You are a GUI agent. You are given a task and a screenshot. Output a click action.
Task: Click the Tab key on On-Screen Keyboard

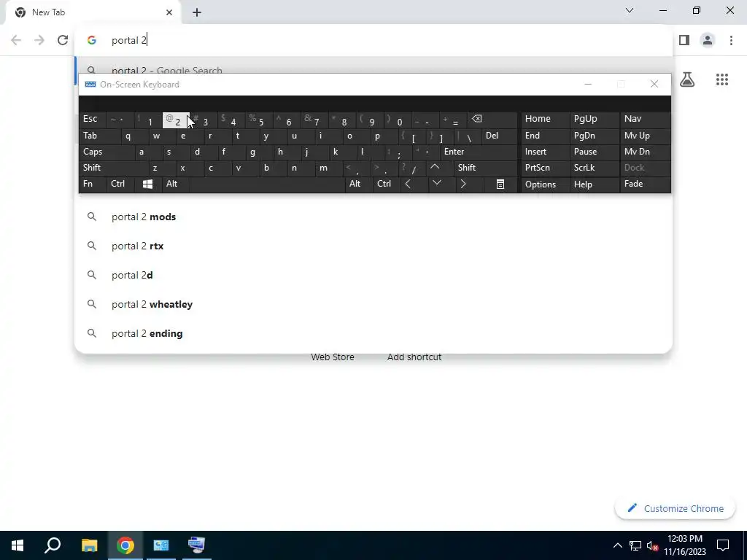coord(99,136)
